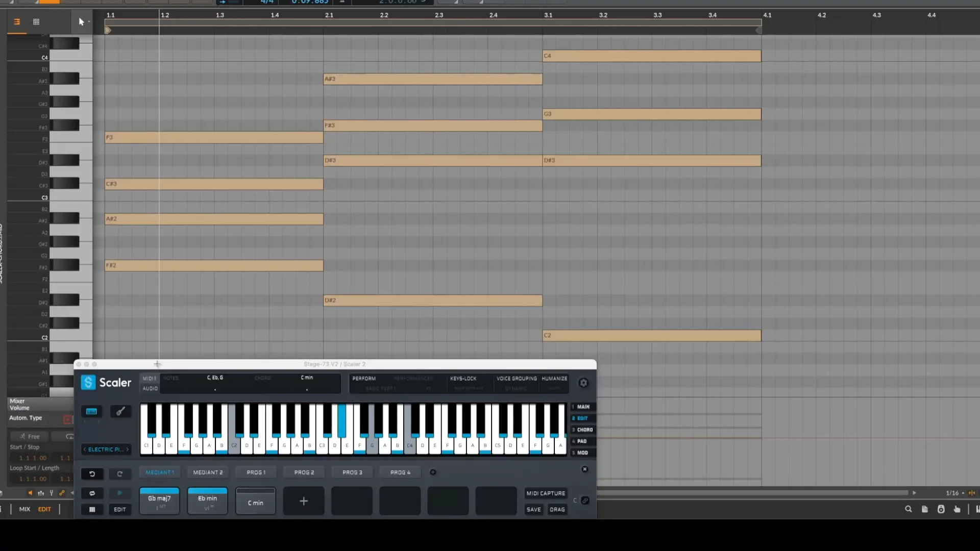Select keyboard view icon in Scaler
This screenshot has width=980, height=551.
tap(91, 411)
